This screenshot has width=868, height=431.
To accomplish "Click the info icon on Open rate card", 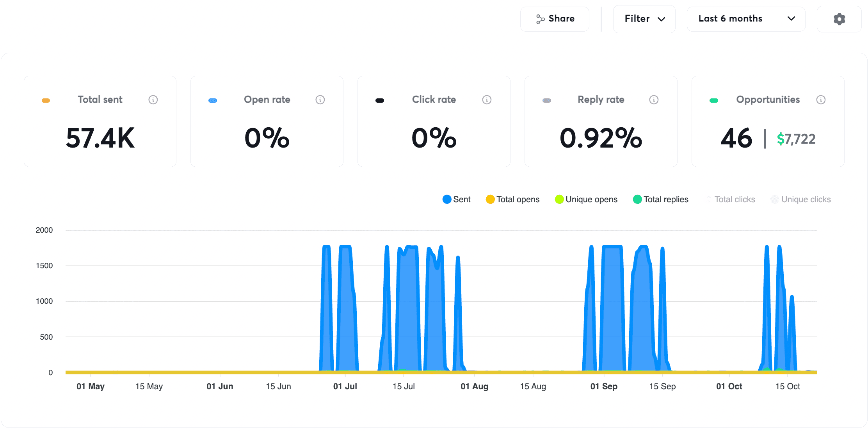I will click(320, 100).
